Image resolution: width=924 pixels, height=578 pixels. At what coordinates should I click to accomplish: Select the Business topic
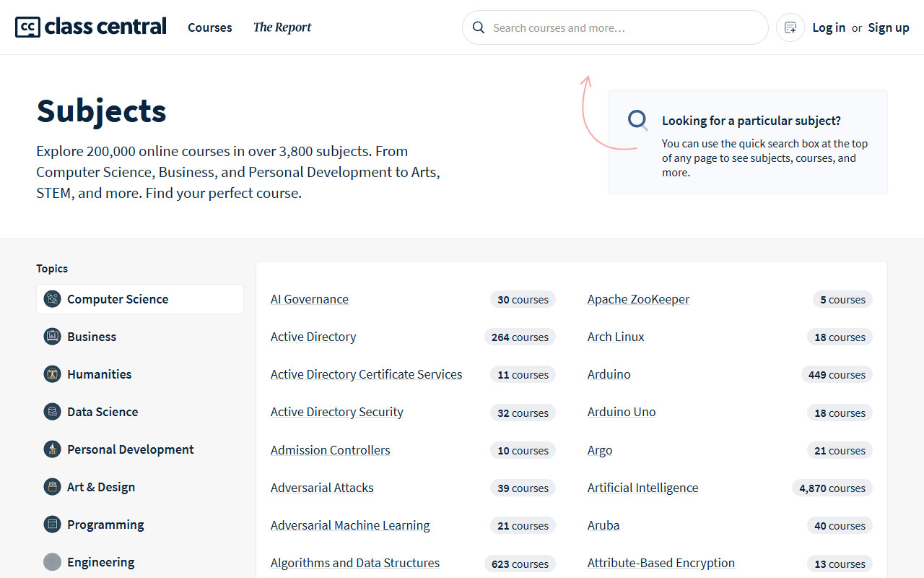point(140,337)
